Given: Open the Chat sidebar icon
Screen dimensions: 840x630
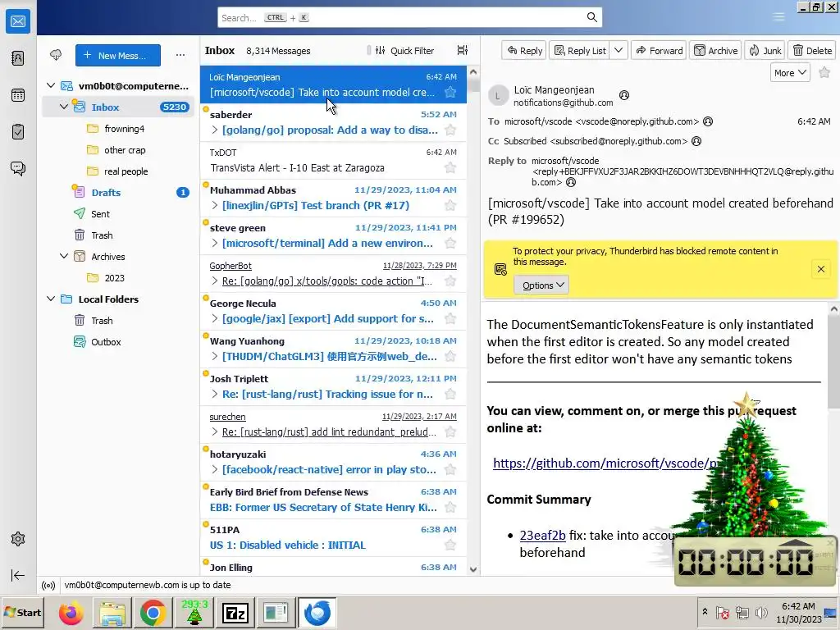Looking at the screenshot, I should click(18, 169).
